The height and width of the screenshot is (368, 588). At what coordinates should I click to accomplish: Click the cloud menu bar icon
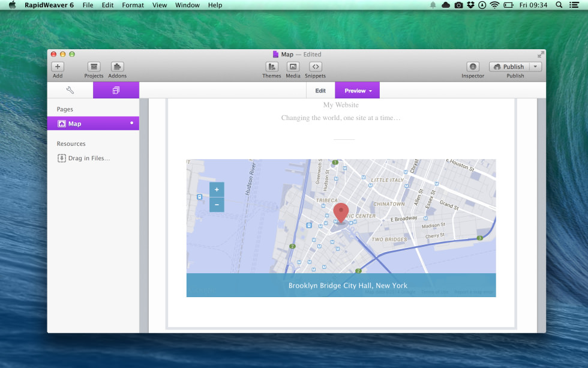point(445,5)
